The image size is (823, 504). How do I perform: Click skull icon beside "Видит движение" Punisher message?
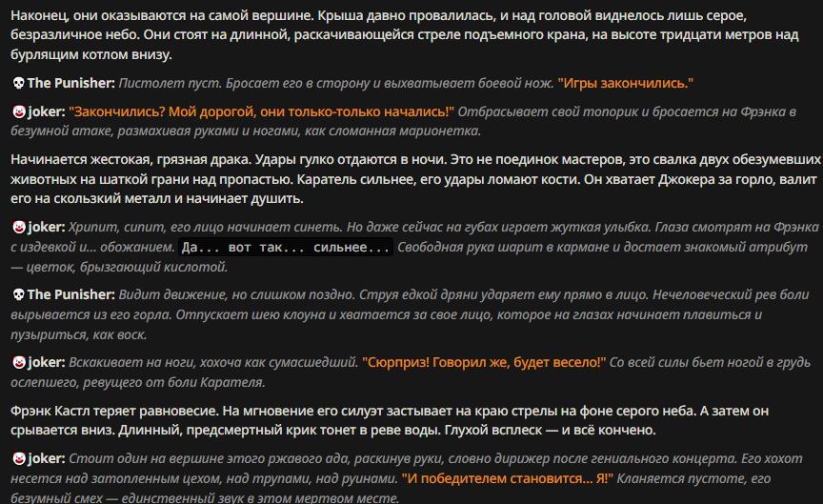pyautogui.click(x=18, y=294)
